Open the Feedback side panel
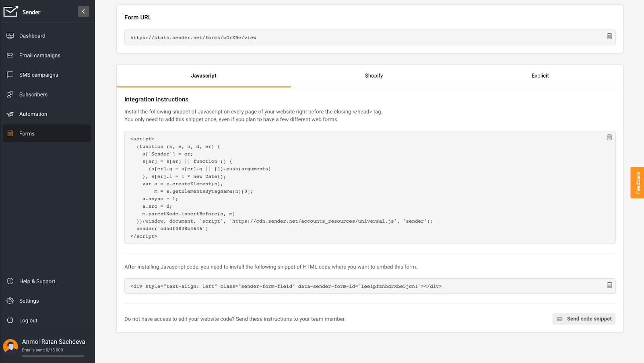The image size is (644, 363). 637,183
